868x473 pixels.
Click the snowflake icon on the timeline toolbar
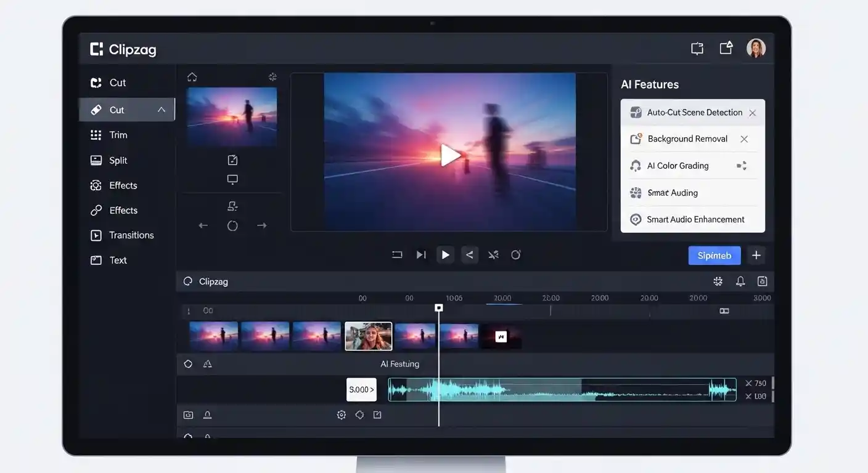718,281
